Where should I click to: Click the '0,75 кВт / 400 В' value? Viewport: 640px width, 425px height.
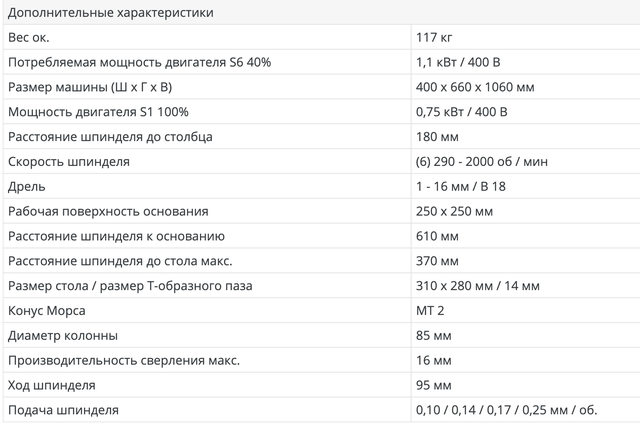click(462, 111)
